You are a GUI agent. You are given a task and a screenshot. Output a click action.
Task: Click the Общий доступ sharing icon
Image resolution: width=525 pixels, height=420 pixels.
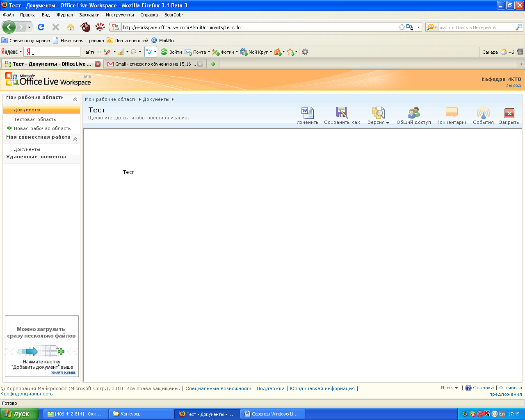point(413,113)
